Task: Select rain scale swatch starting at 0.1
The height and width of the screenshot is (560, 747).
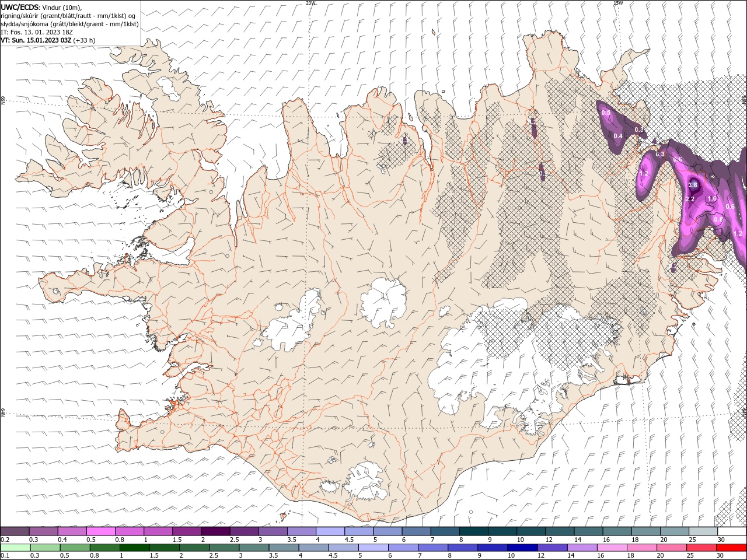Action: click(x=15, y=547)
